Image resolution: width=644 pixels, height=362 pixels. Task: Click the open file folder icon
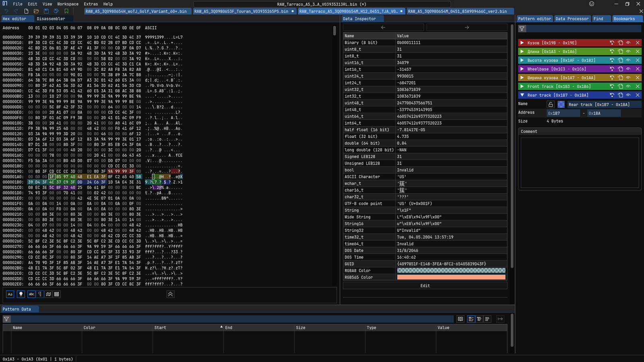[36, 11]
